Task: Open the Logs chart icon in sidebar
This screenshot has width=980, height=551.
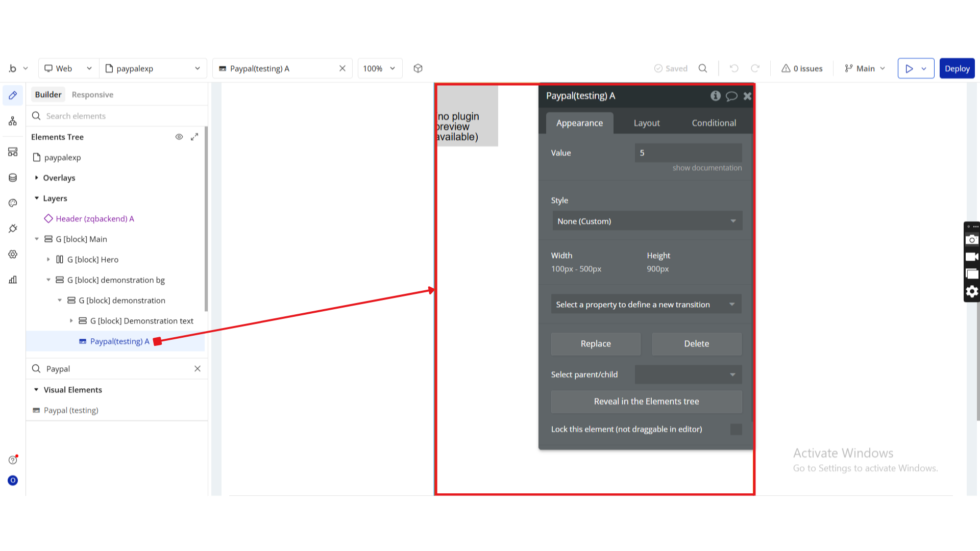Action: click(13, 280)
